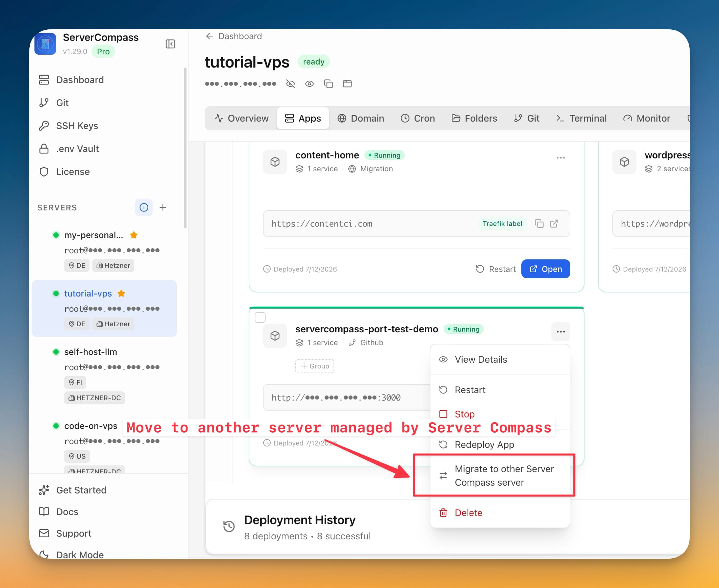Open content-home three-dot menu

561,158
